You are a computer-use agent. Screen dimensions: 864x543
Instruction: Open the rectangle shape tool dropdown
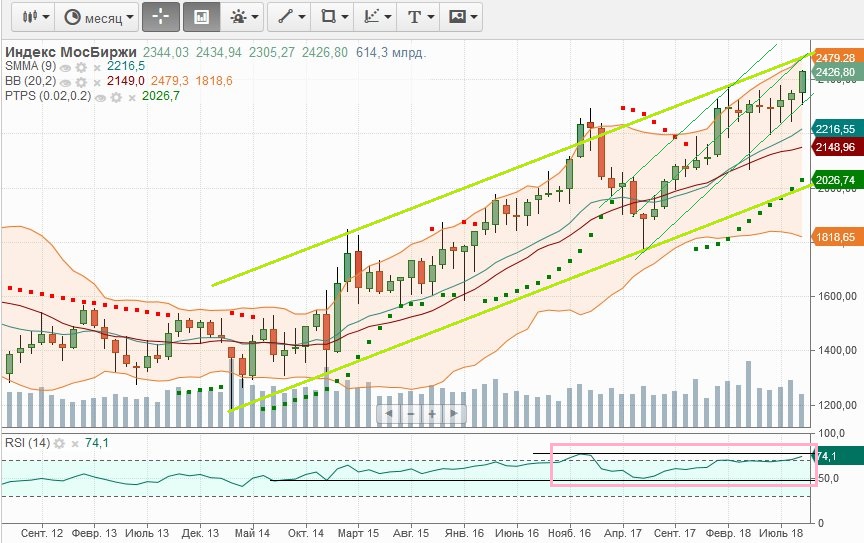click(x=334, y=17)
